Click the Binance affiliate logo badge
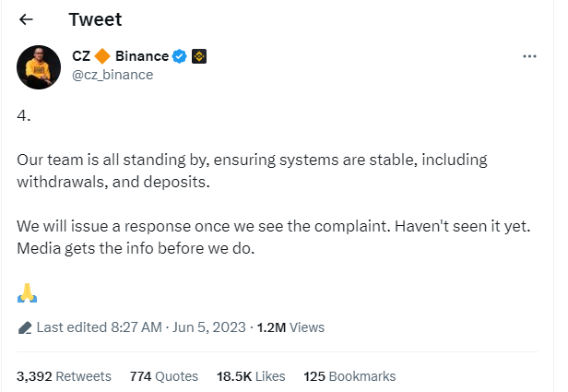Screen dimensions: 568x392 pyautogui.click(x=199, y=56)
